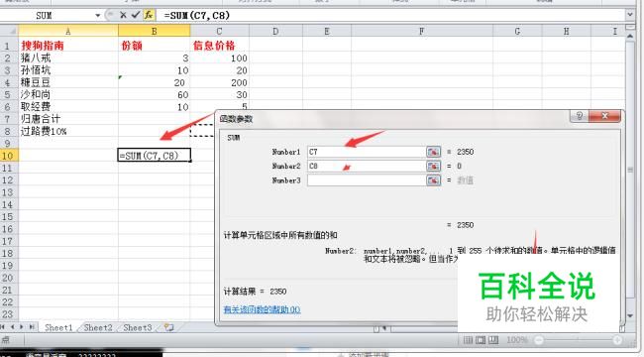Screen dimensions: 644x357
Task: Open the Name Box dropdown arrow
Action: [x=98, y=16]
